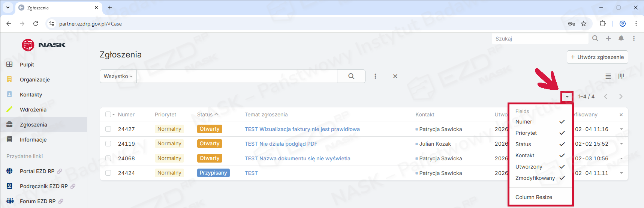Open the three-dot filter options menu

pos(375,76)
